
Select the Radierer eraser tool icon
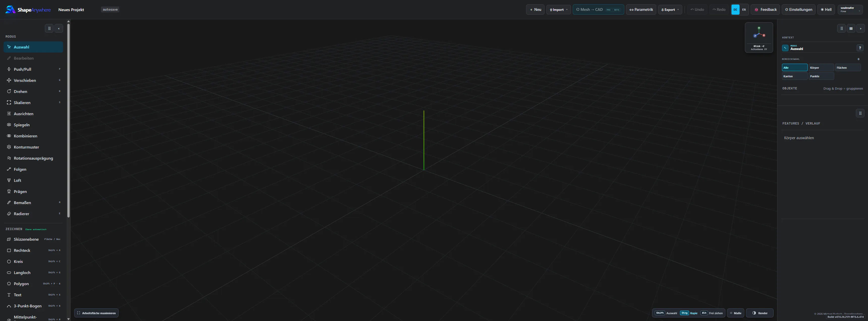pos(9,214)
